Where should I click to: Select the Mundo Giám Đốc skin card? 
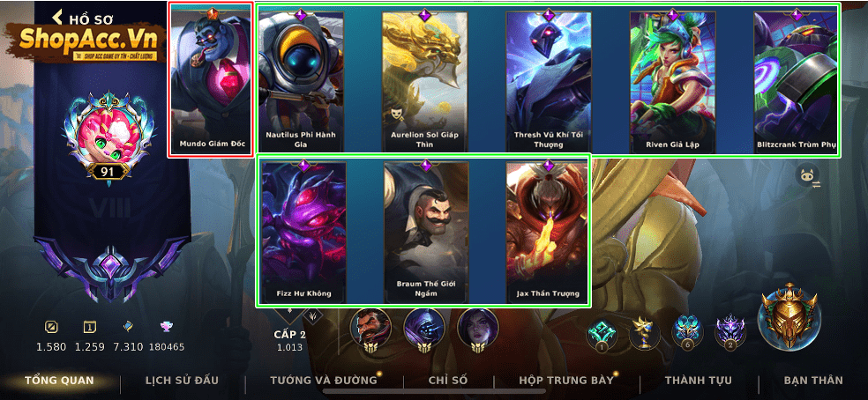coord(211,79)
